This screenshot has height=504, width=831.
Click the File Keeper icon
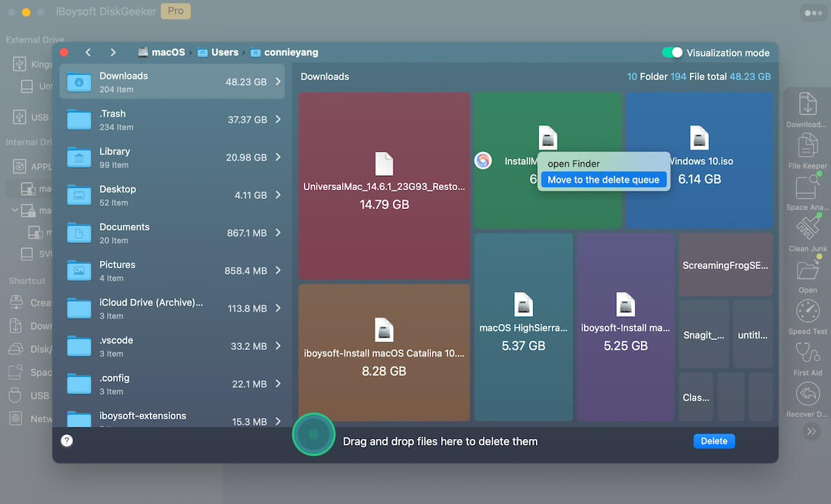pos(807,147)
